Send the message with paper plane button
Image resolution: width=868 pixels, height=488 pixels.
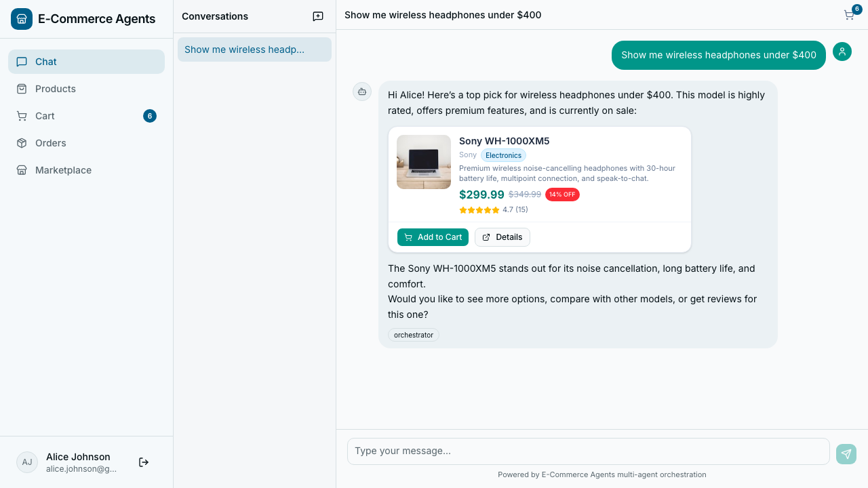pos(846,454)
